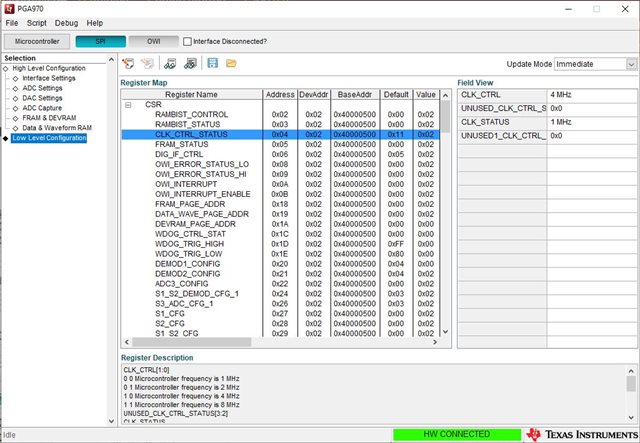Select the ADC3_CONFIG register row

280,284
